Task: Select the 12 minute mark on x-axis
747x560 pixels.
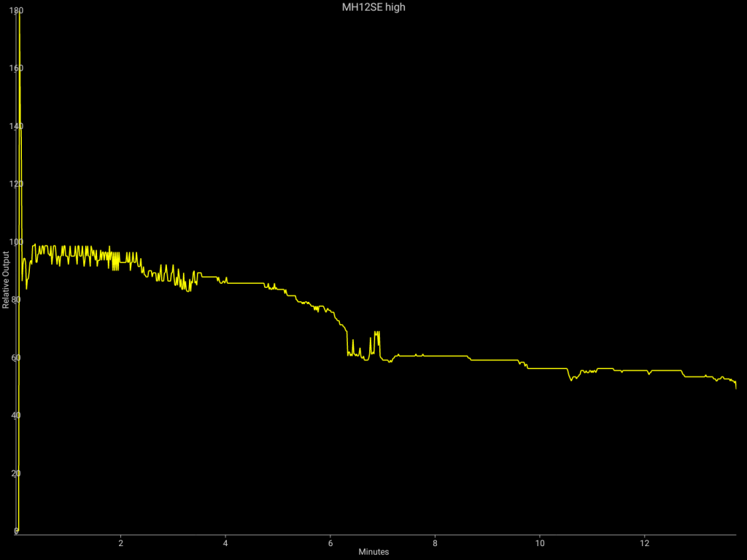Action: pos(645,543)
